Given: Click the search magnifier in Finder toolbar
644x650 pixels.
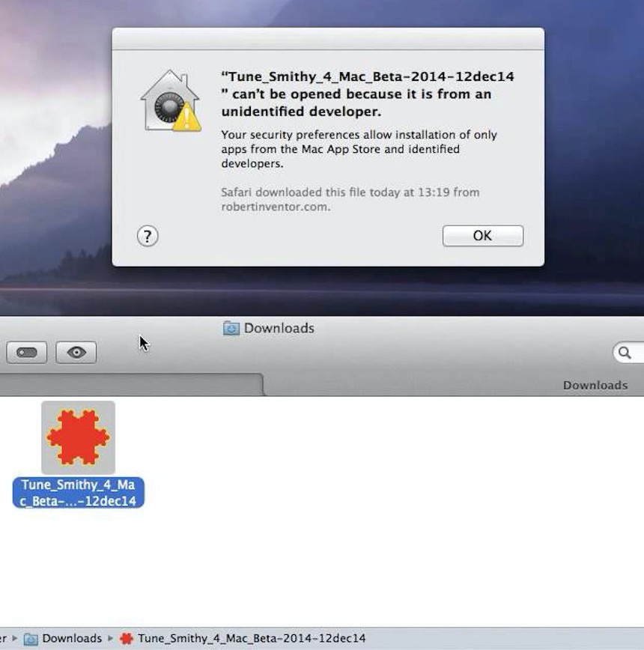Looking at the screenshot, I should pyautogui.click(x=625, y=353).
